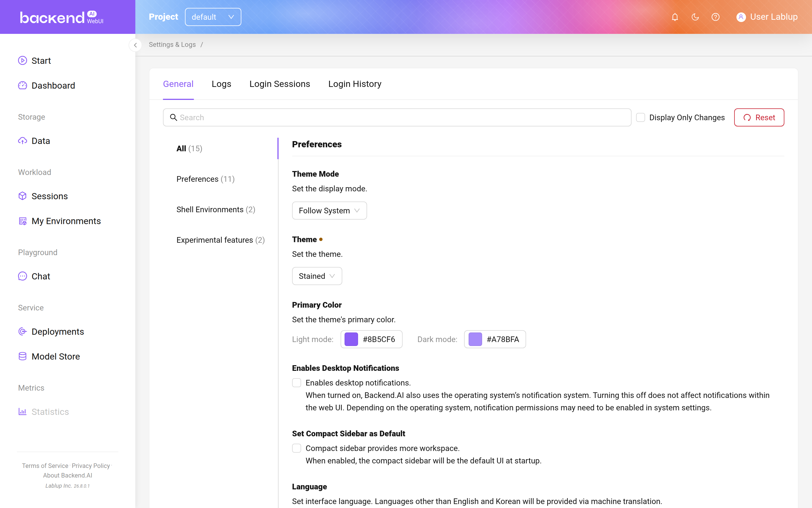Click the Statistics bar chart icon
The height and width of the screenshot is (508, 812).
23,411
